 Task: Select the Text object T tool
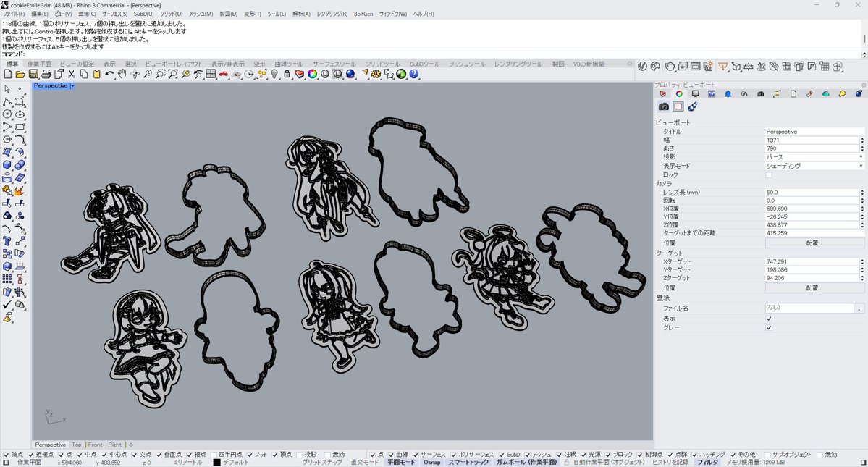pos(7,241)
